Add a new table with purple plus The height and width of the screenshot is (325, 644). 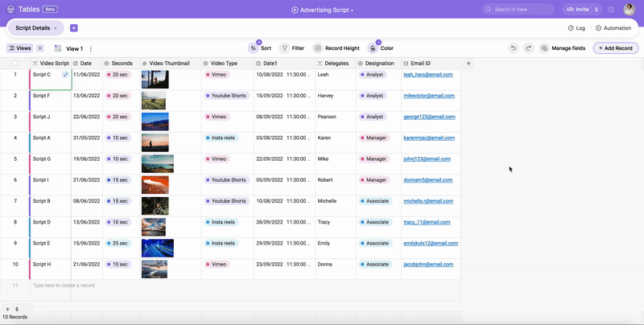click(74, 28)
